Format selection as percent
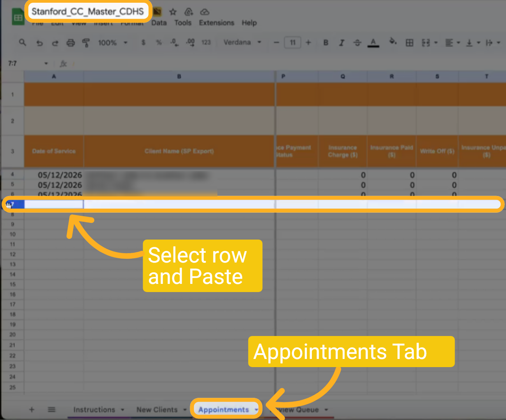506x420 pixels. tap(159, 42)
